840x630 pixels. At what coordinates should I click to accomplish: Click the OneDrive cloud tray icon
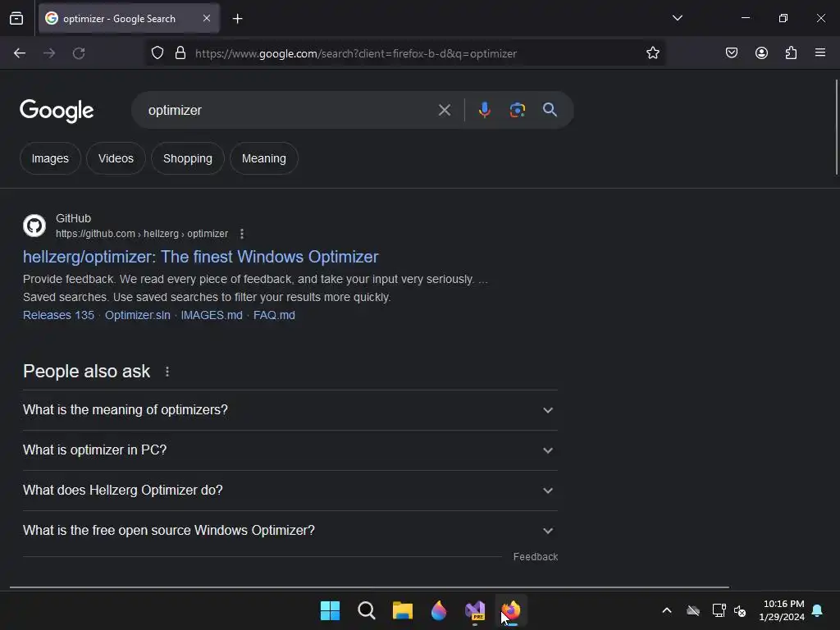pos(693,610)
